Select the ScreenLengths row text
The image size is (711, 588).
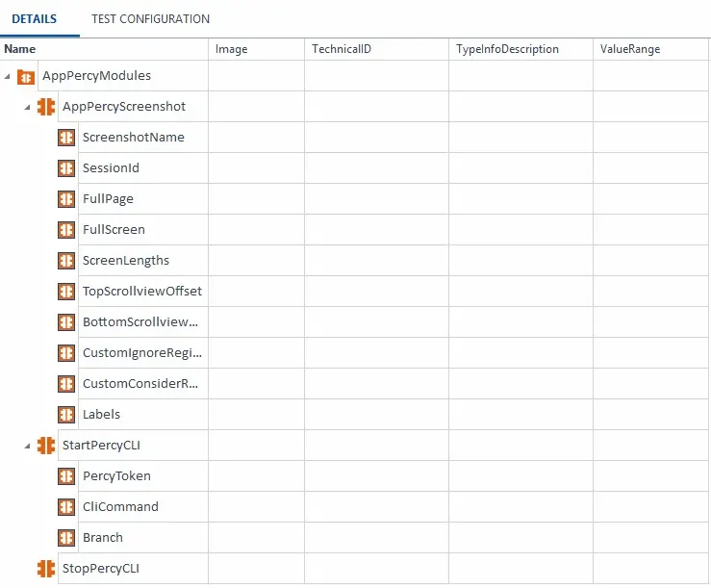tap(126, 261)
